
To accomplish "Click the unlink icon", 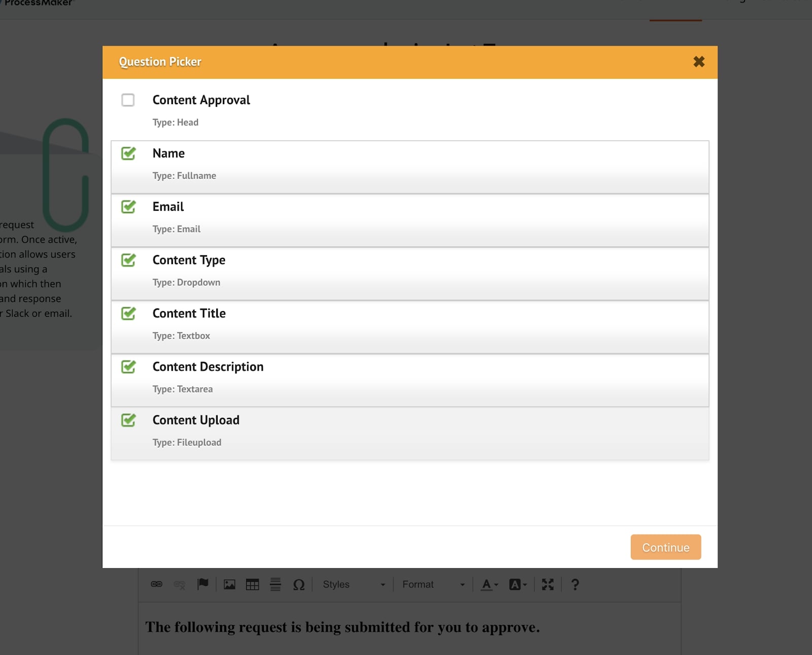I will click(x=179, y=584).
